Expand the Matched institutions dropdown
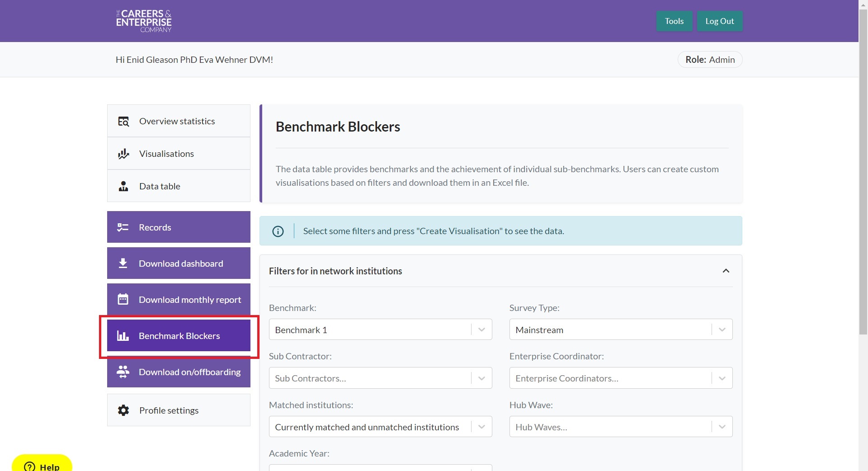The width and height of the screenshot is (868, 471). click(380, 427)
